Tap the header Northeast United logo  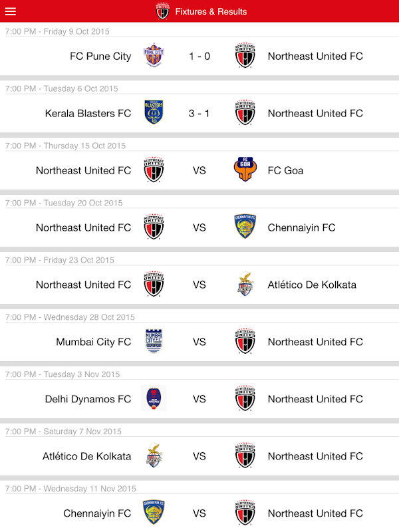click(162, 11)
